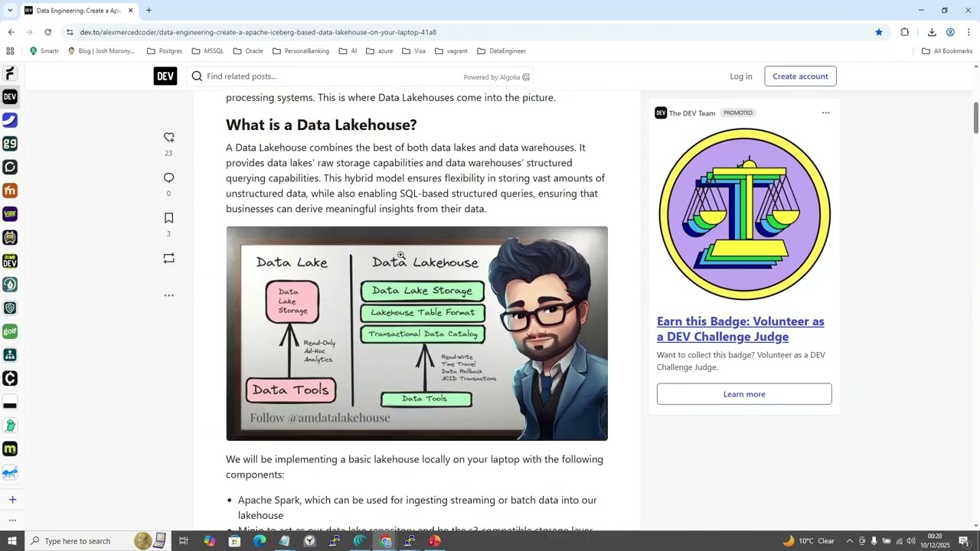980x551 pixels.
Task: Open the 10°C Clear weather widget
Action: [808, 541]
